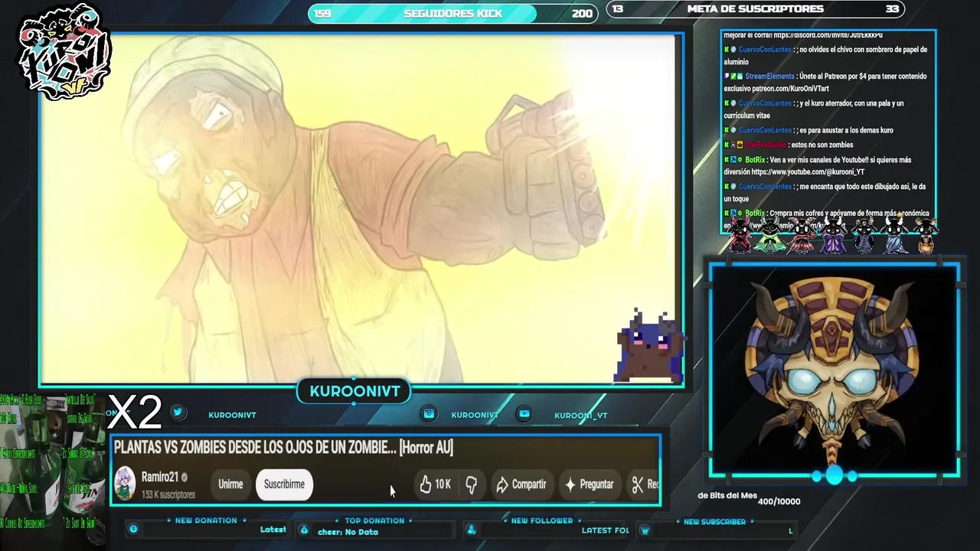This screenshot has height=551, width=980.
Task: Click the sparkle icon in the Preguntar button
Action: 570,484
